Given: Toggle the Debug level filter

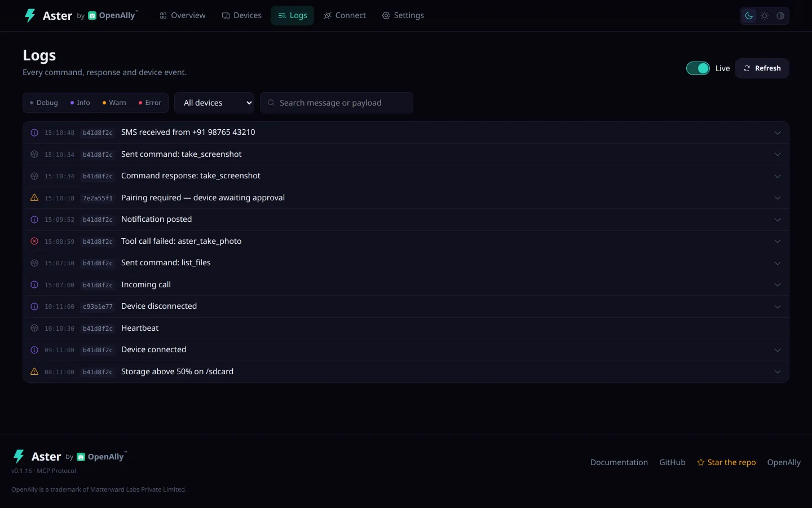Looking at the screenshot, I should [44, 103].
